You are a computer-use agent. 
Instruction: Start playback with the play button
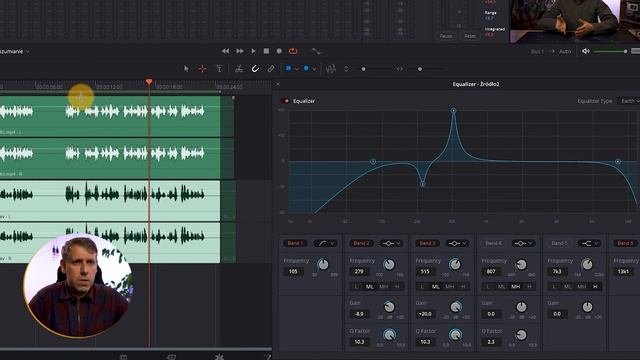(253, 51)
